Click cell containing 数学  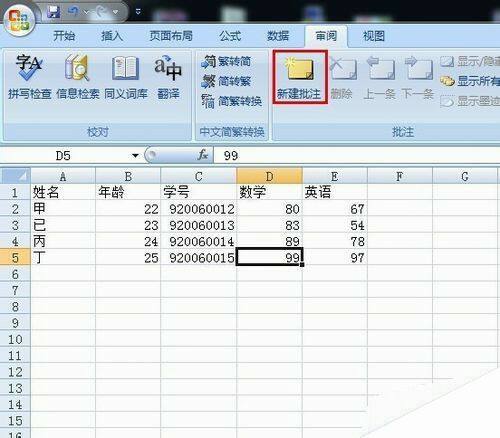coord(269,192)
